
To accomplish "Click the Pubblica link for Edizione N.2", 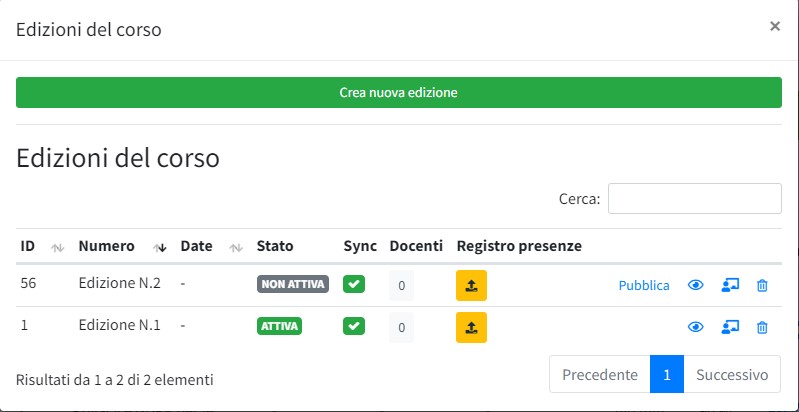I will [644, 285].
